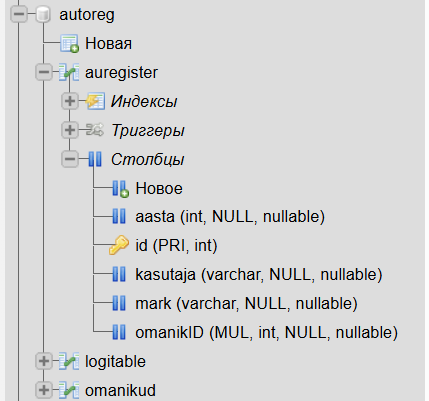The image size is (429, 401).
Task: Click the logitable table icon
Action: 69,361
